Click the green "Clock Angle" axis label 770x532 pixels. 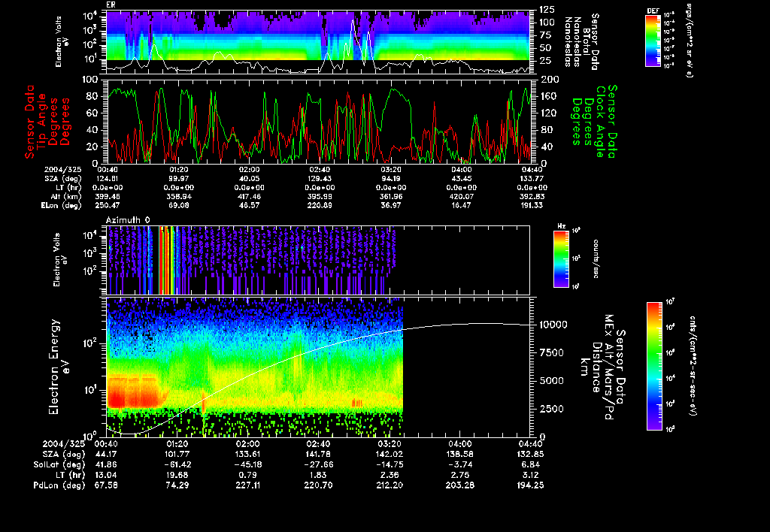click(x=601, y=122)
